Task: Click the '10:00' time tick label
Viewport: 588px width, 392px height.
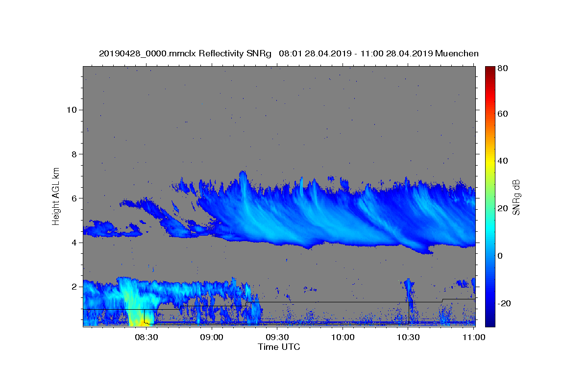Action: 343,337
